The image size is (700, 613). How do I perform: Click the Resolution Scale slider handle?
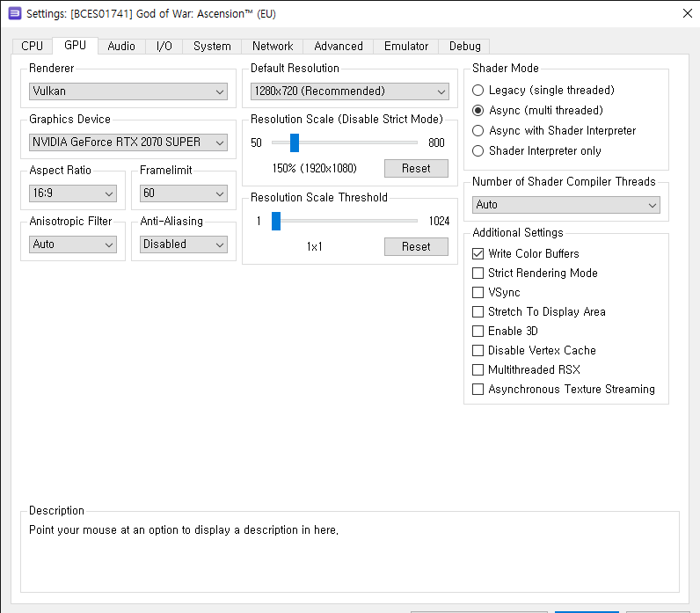point(295,142)
